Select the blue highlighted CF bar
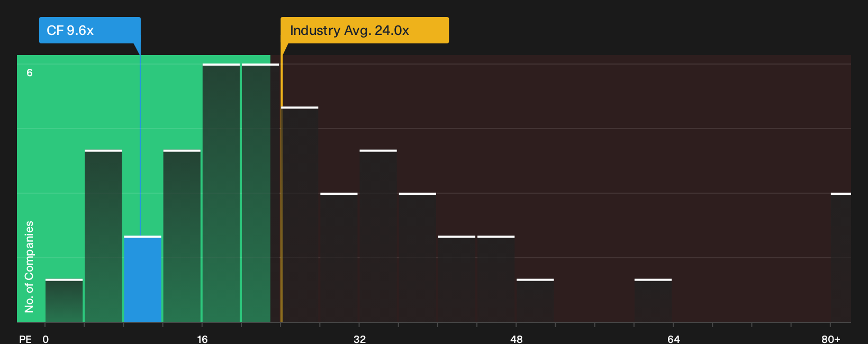Screen dimensions: 868x344 click(142, 279)
